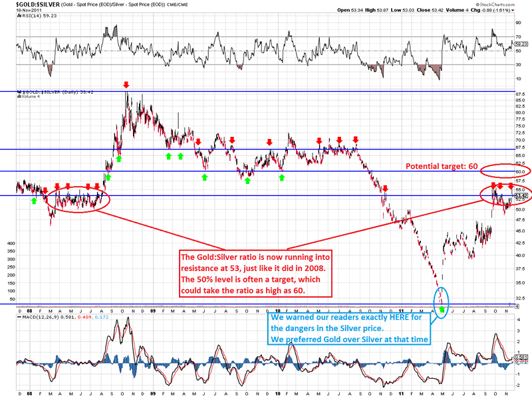Screen dimensions: 532x398
Task: Click the 87.5 price axis label
Action: (x=520, y=94)
